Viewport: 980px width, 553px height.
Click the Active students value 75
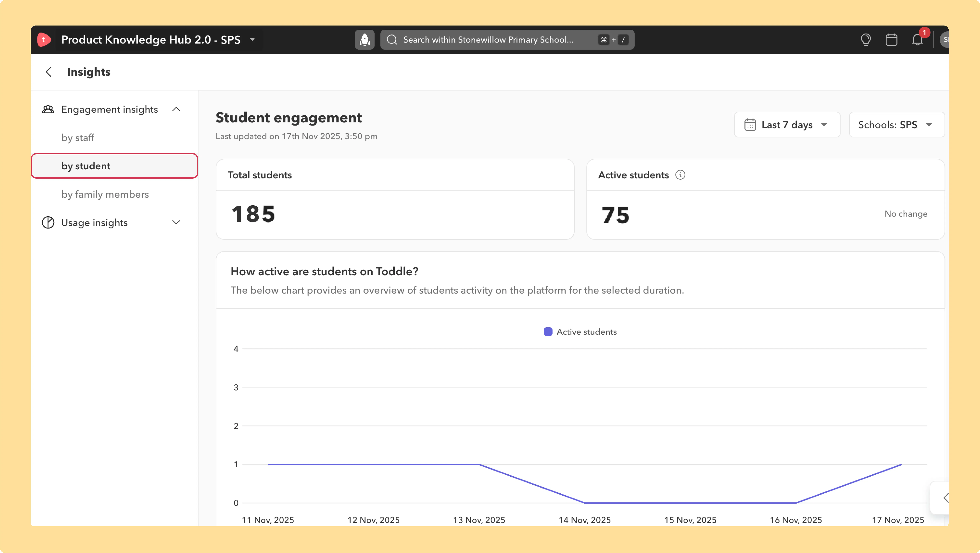616,215
